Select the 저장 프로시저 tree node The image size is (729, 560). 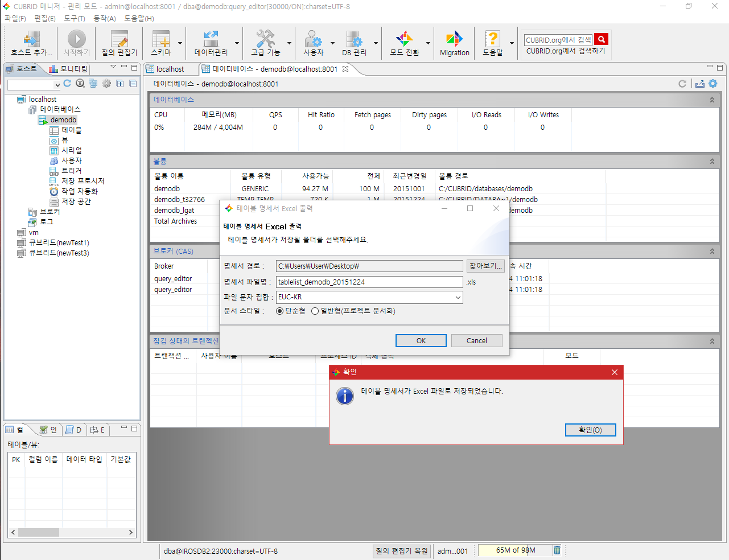[83, 181]
